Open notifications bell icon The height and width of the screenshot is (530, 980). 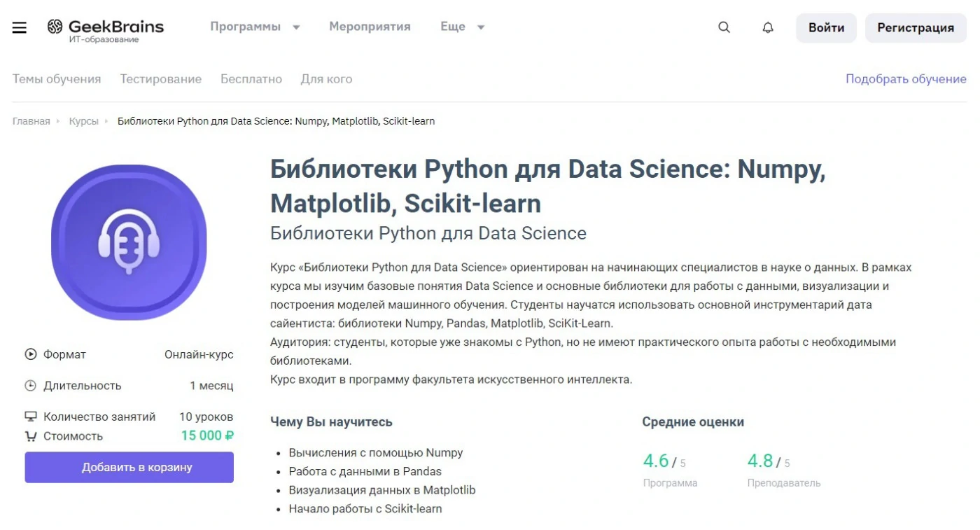[x=768, y=27]
